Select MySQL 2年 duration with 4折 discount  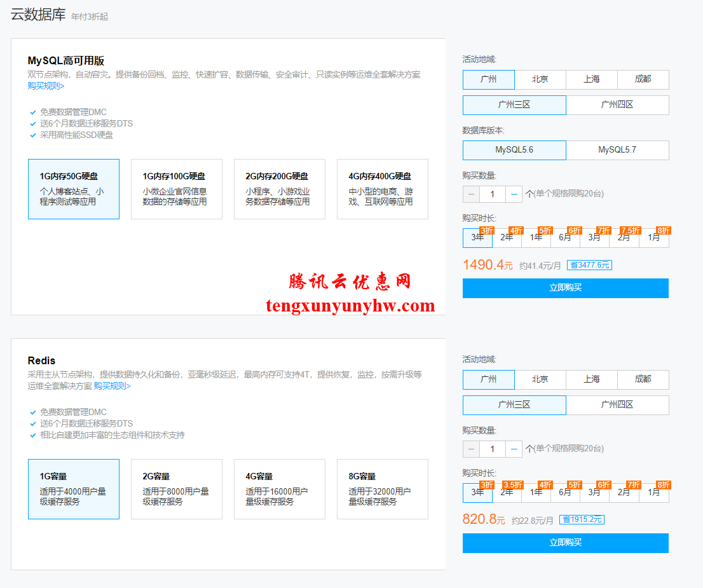click(x=507, y=238)
